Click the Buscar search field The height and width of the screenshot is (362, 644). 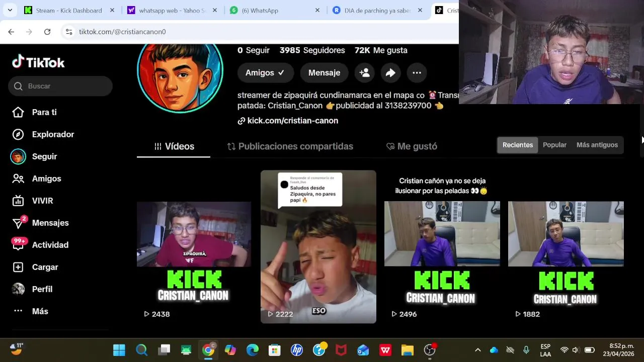coord(60,86)
